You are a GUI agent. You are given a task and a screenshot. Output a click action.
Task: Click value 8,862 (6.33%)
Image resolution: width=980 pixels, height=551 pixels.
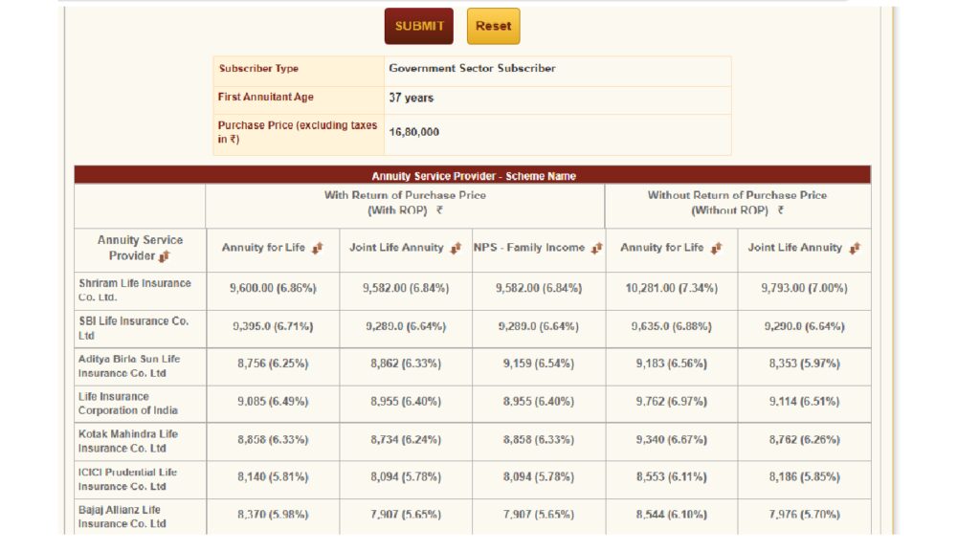click(x=406, y=364)
